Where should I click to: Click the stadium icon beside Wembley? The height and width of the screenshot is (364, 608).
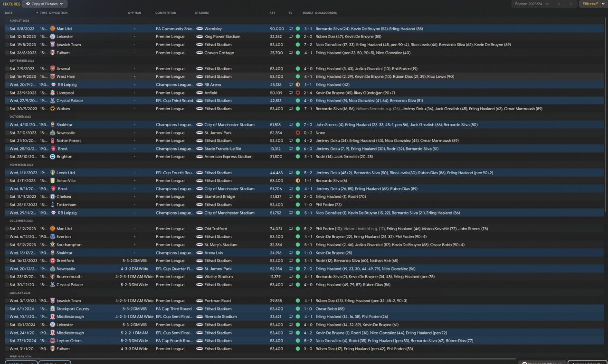tap(199, 28)
